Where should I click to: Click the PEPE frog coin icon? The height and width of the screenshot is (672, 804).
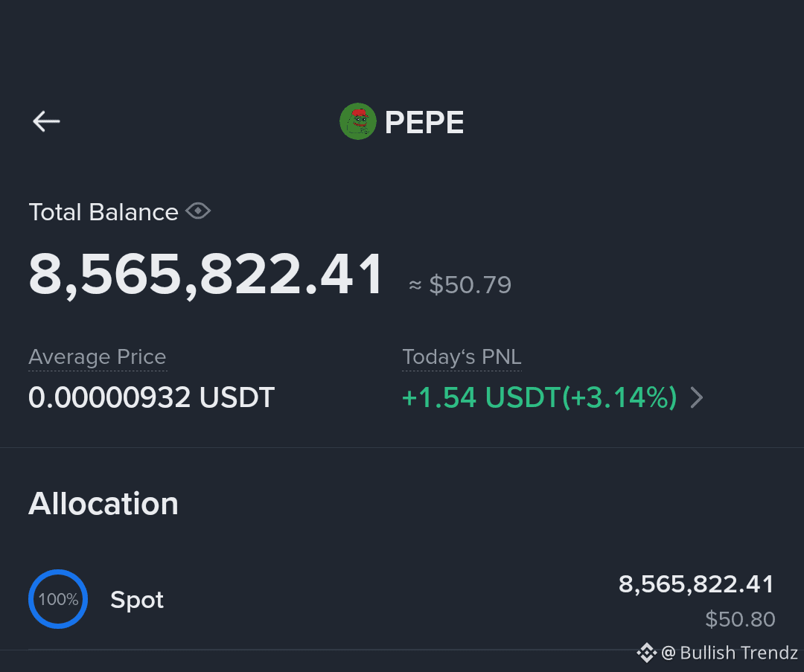(358, 121)
